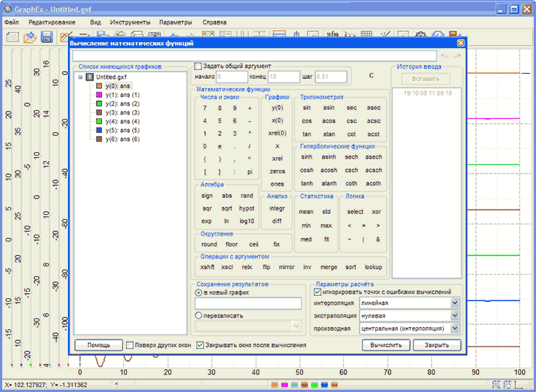Click the new document toolbar icon
The image size is (536, 392).
point(13,38)
